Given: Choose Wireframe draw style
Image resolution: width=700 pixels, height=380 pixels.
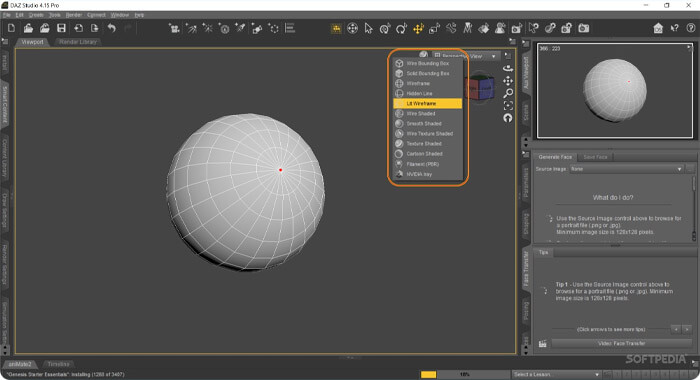Looking at the screenshot, I should tap(428, 84).
